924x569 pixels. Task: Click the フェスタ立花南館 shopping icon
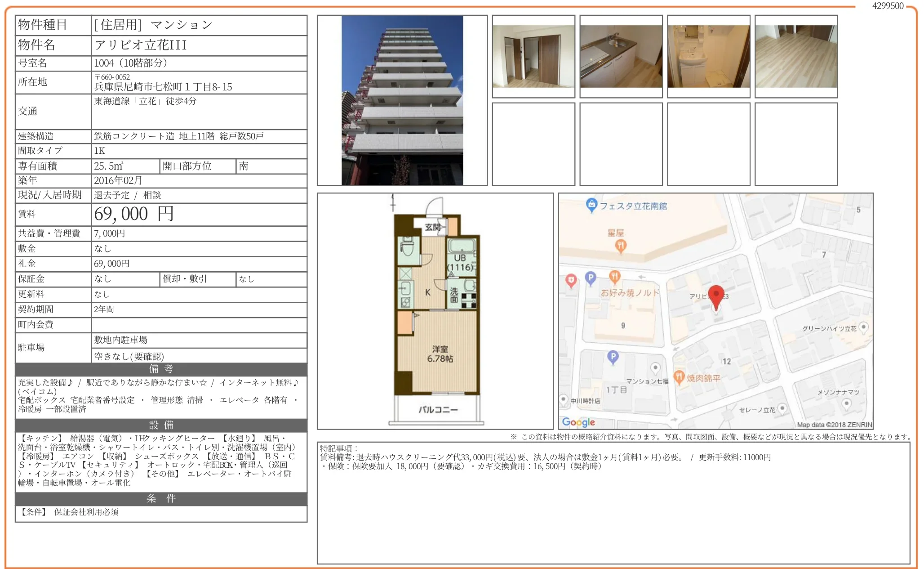point(591,205)
